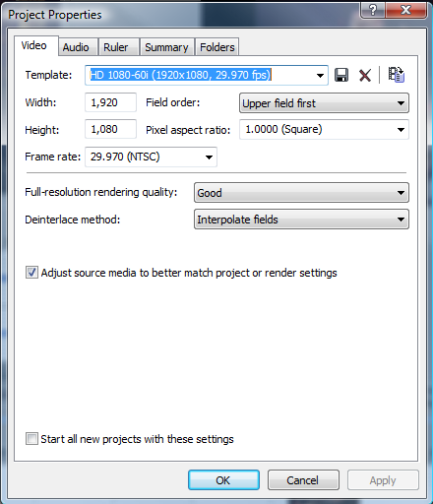Toggle Adjust source media checkbox
The width and height of the screenshot is (433, 504).
31,273
